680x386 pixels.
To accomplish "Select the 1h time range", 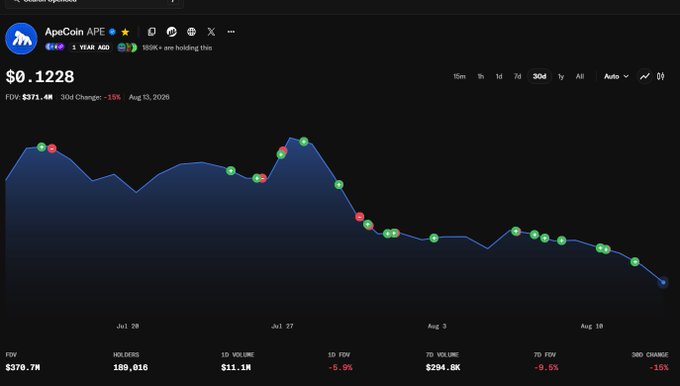I will coord(481,76).
